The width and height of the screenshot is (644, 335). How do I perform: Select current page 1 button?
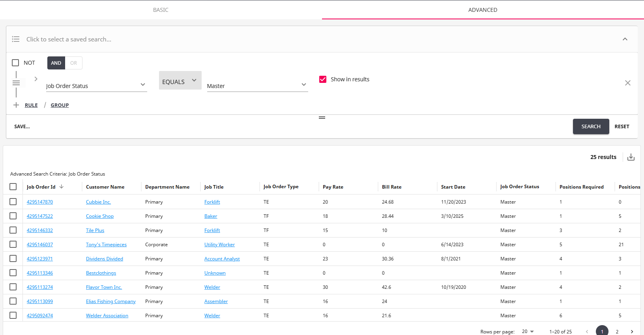click(602, 331)
